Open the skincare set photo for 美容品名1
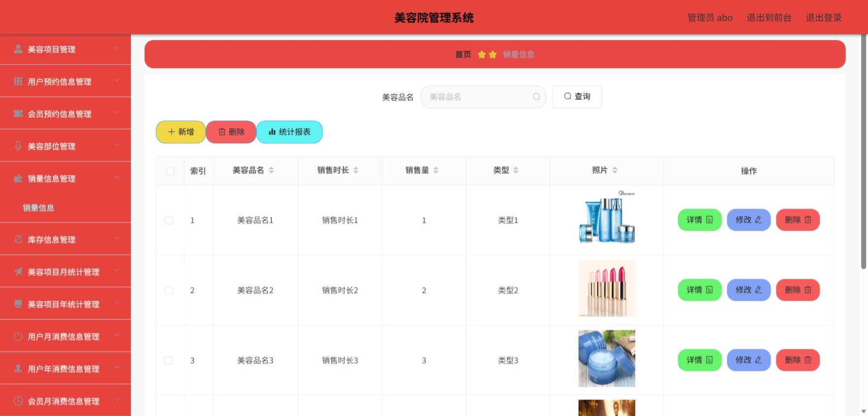Screen dimensions: 868x416 607,218
